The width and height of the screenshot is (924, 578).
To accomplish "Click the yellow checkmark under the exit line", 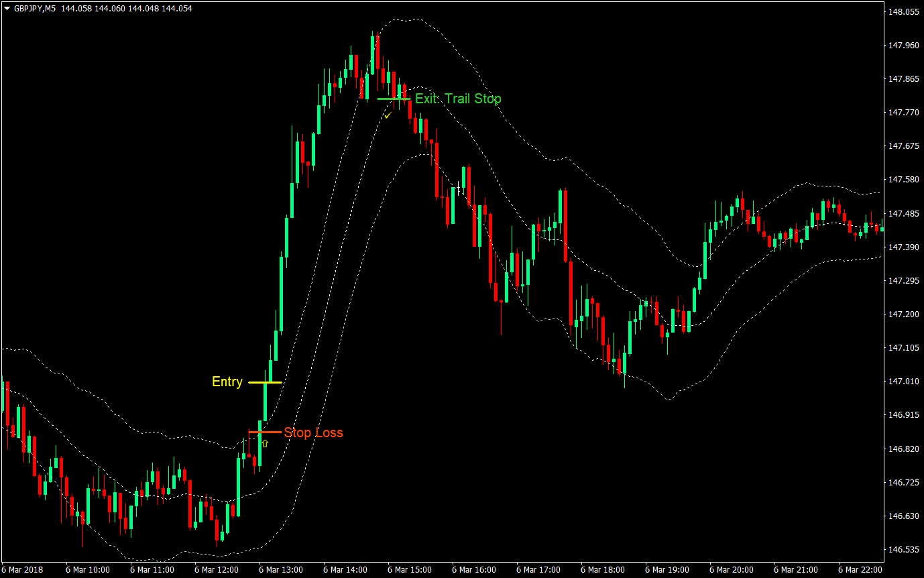I will point(388,115).
